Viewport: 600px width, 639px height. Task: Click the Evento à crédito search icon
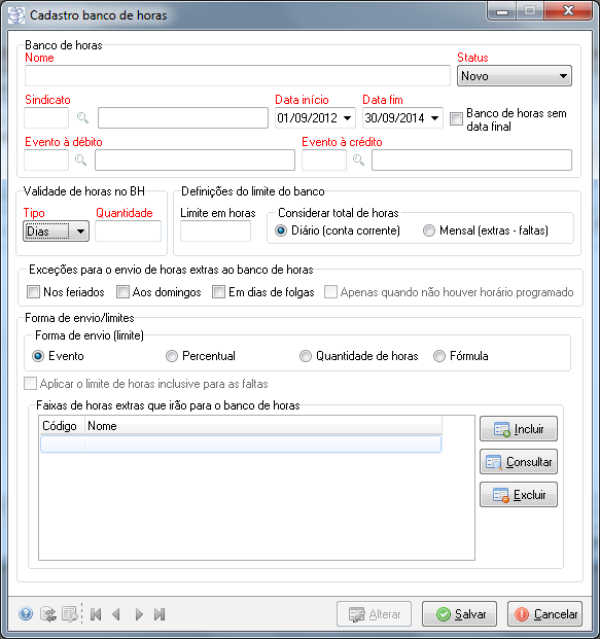click(358, 160)
